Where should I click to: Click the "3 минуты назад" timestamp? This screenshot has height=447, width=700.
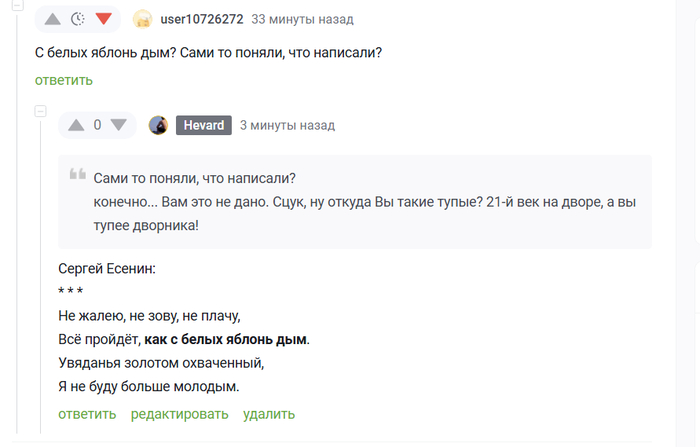[287, 125]
